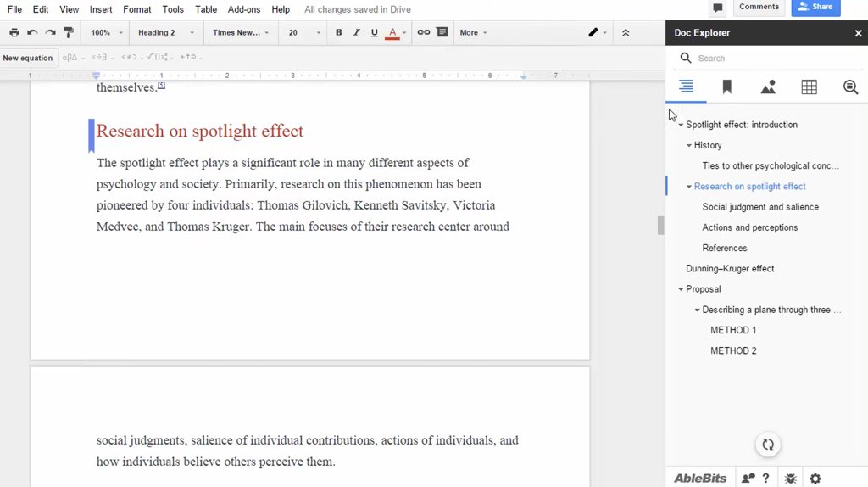Open the zoom 100% dropdown
This screenshot has width=868, height=487.
(106, 33)
